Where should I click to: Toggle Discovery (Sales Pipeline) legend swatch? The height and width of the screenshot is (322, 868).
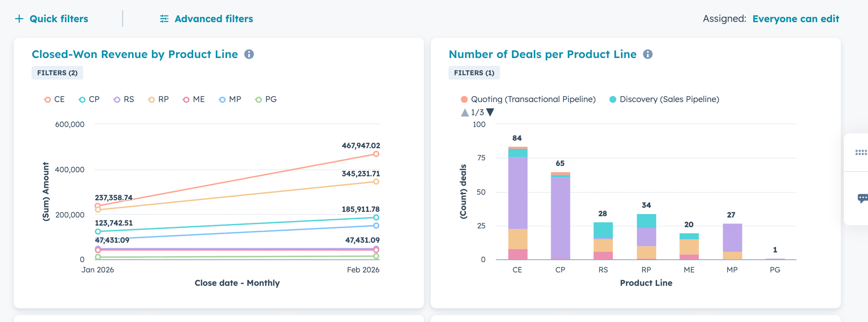pyautogui.click(x=613, y=100)
